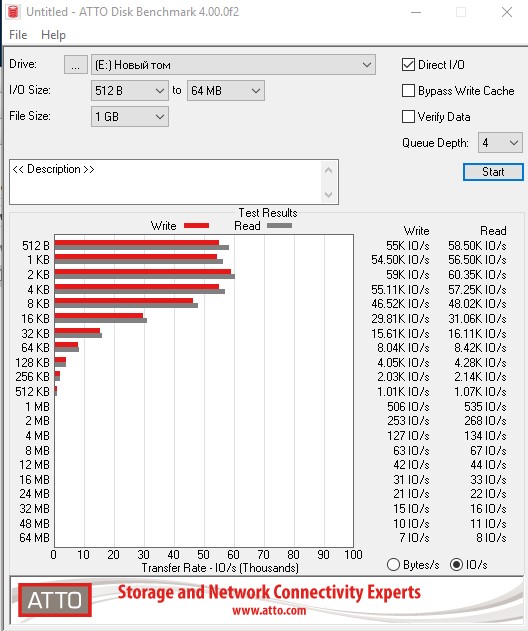This screenshot has width=528, height=631.
Task: Click the Storage and Network Connectivity Experts banner text
Action: [x=269, y=592]
